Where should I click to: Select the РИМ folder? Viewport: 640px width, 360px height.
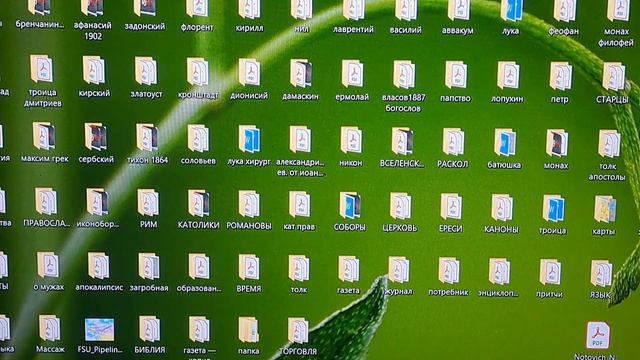[148, 202]
